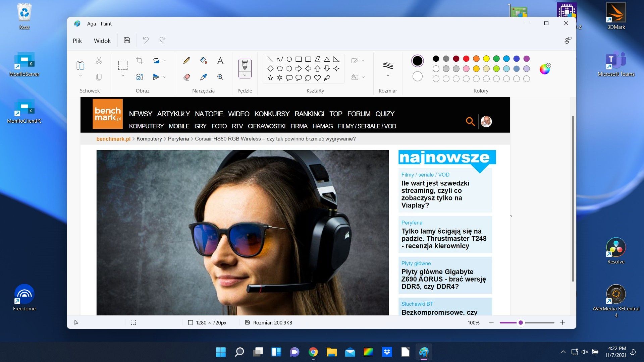
Task: Click the Paste clipboard icon
Action: point(80,65)
